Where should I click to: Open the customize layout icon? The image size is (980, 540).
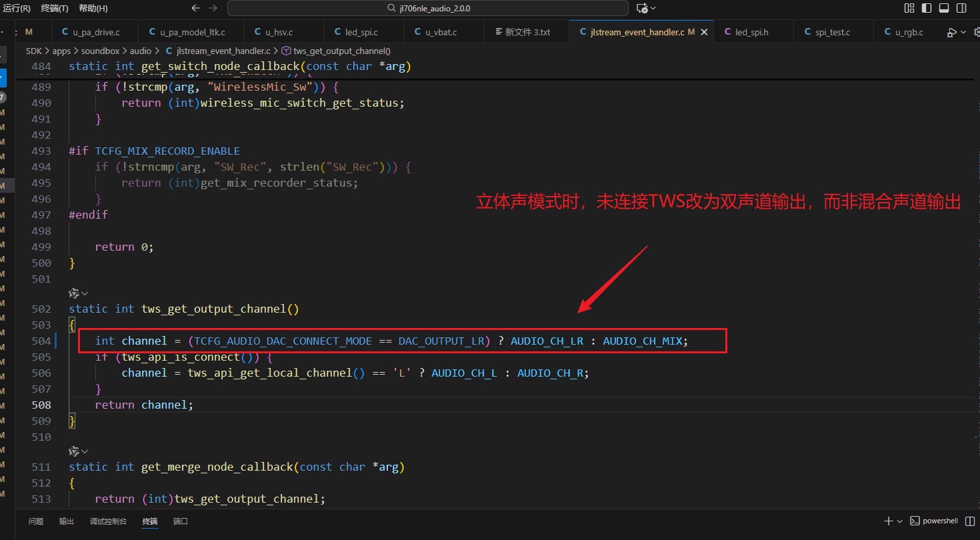coord(909,8)
